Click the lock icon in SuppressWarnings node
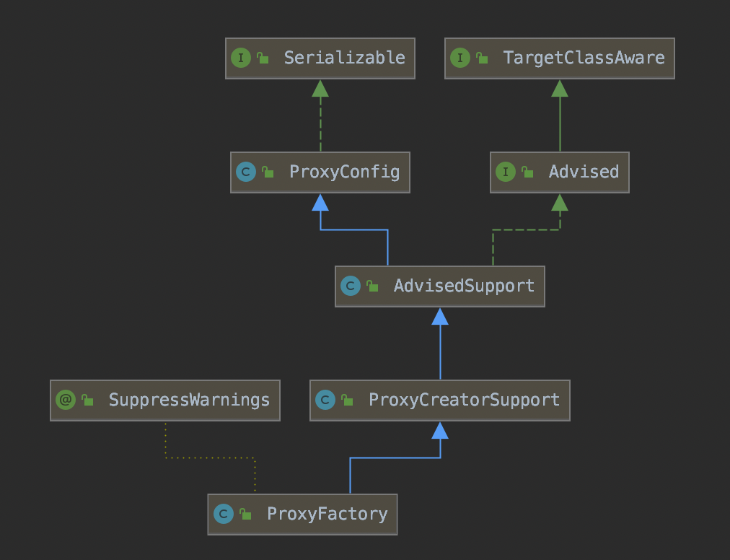730x560 pixels. [x=88, y=401]
